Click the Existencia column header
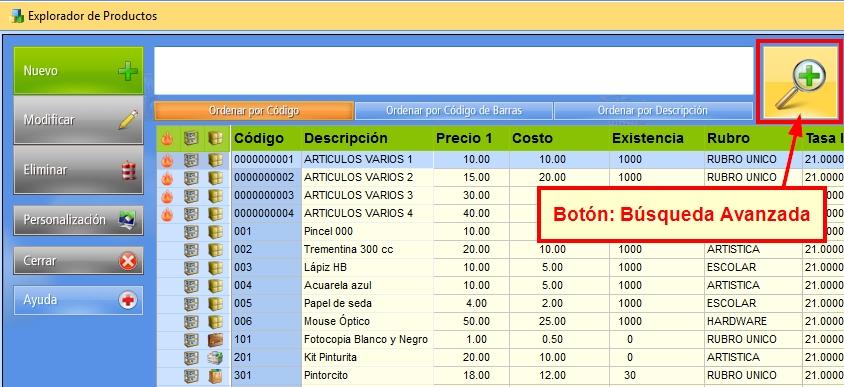The height and width of the screenshot is (387, 844). click(x=656, y=138)
